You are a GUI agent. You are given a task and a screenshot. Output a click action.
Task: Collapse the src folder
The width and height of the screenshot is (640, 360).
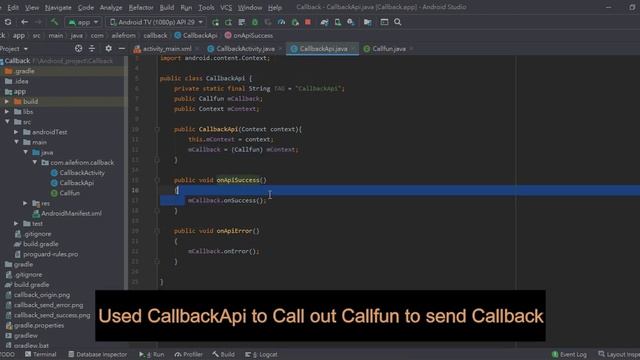(x=7, y=122)
